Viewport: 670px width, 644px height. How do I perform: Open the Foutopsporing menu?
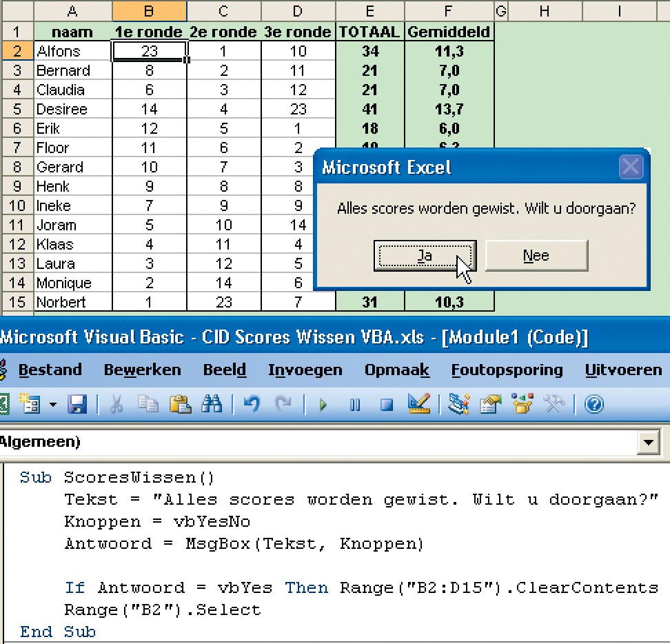(x=507, y=370)
